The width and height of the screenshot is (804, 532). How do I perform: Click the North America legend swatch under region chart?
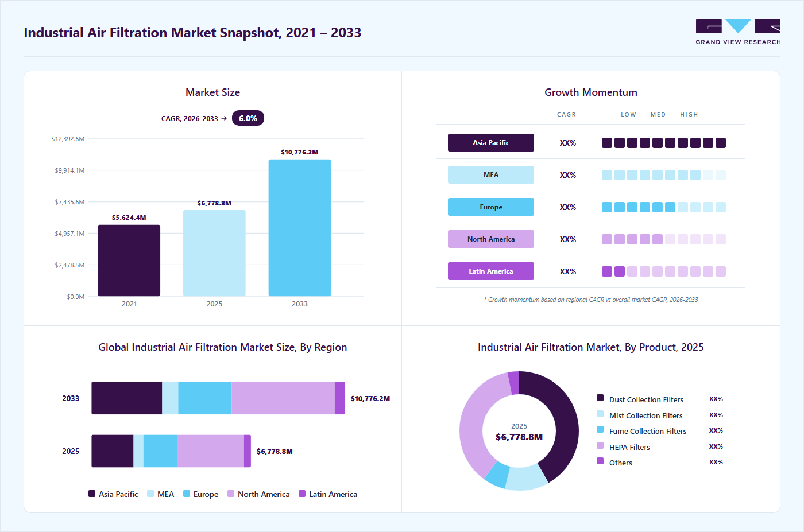point(231,494)
